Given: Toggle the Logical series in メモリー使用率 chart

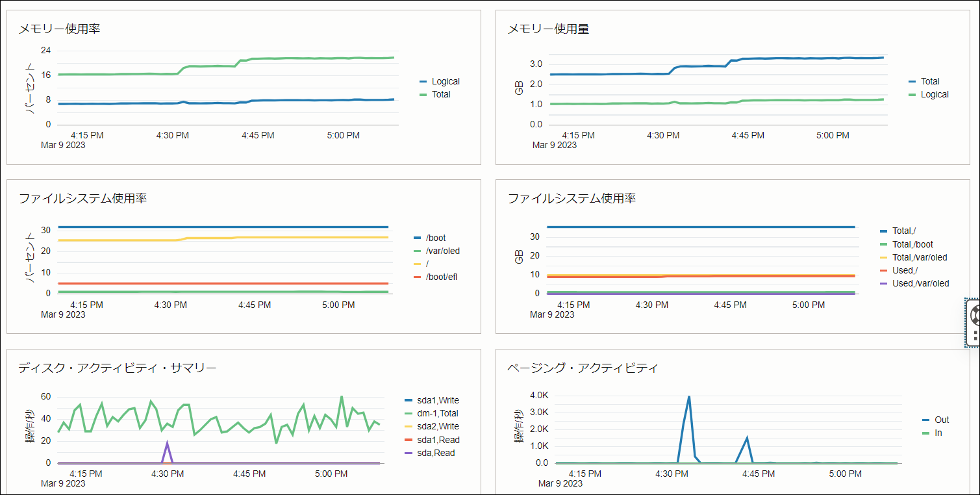Looking at the screenshot, I should click(x=447, y=81).
